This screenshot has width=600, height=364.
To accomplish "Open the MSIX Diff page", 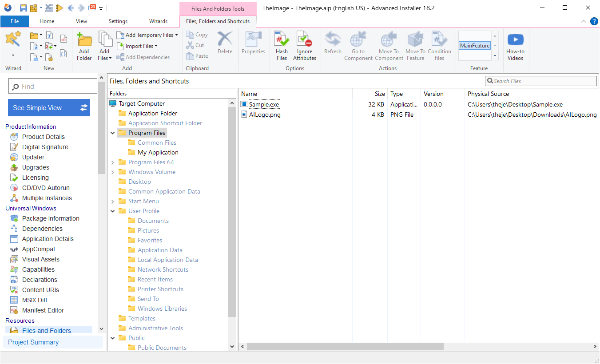I will click(x=35, y=300).
